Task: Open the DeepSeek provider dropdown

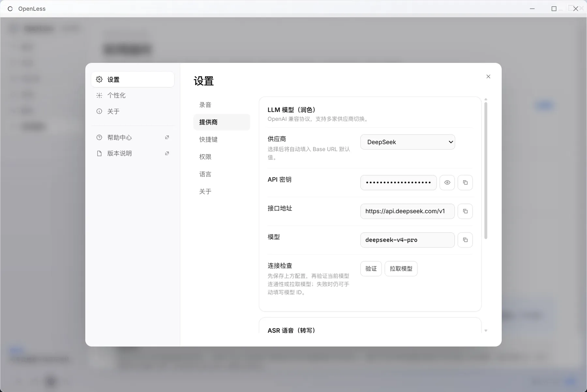Action: click(408, 142)
